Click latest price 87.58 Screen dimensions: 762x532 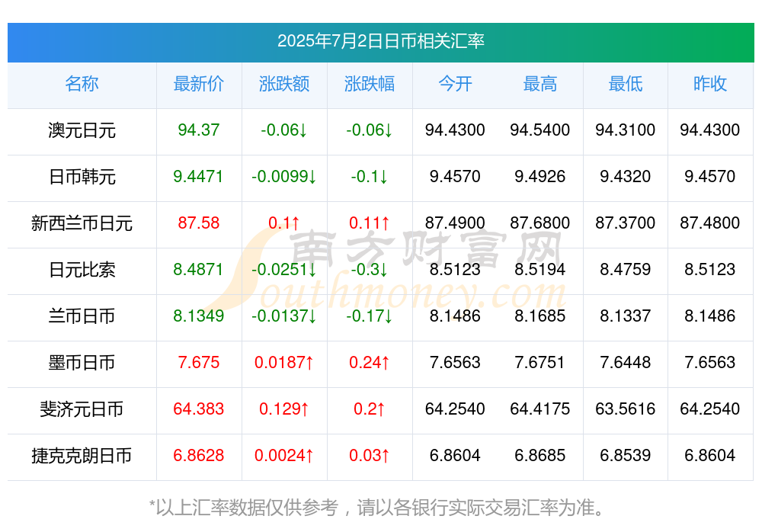tap(198, 223)
